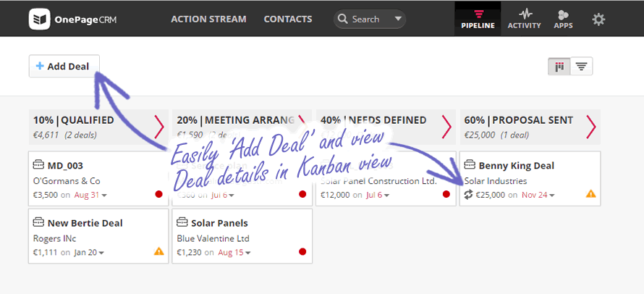Open the New Bertie Deal
Screen dimensions: 644x294
[85, 223]
